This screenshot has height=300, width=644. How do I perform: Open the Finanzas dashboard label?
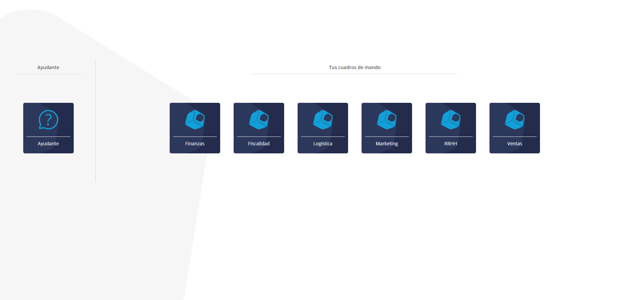[195, 144]
